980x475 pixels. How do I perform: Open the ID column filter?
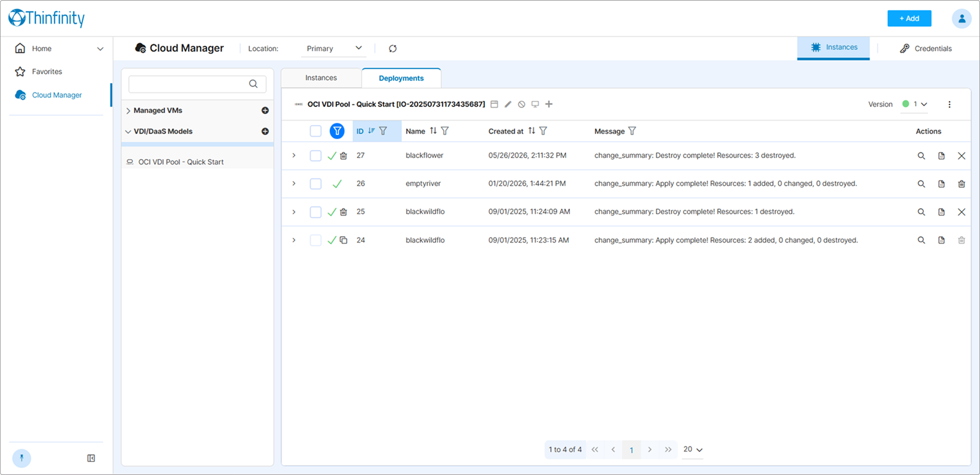383,131
